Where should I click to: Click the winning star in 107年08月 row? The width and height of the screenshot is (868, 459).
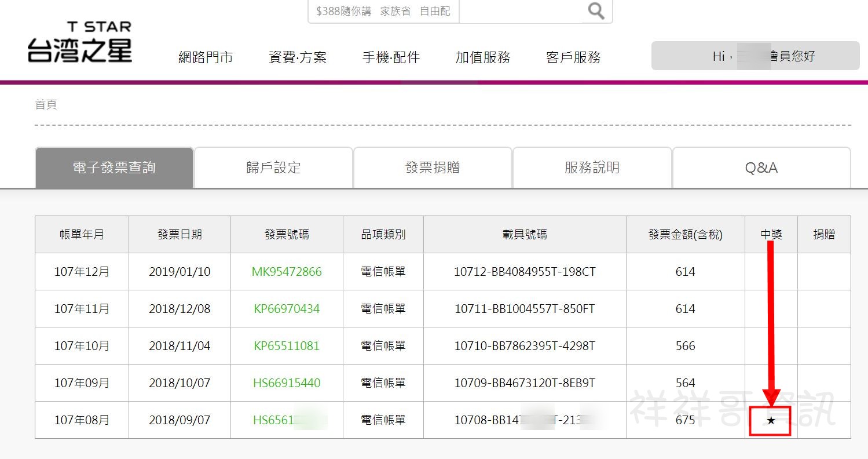tap(771, 420)
